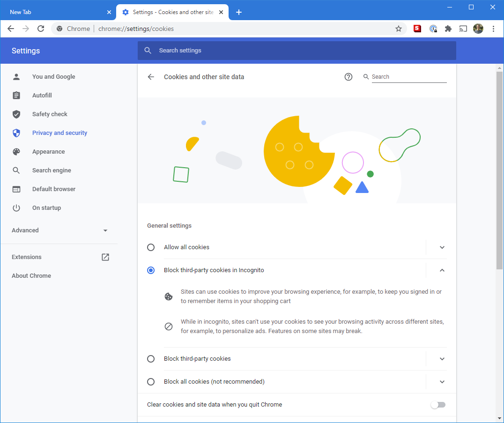
Task: Choose Block all cookies (not recommended) option
Action: [151, 382]
